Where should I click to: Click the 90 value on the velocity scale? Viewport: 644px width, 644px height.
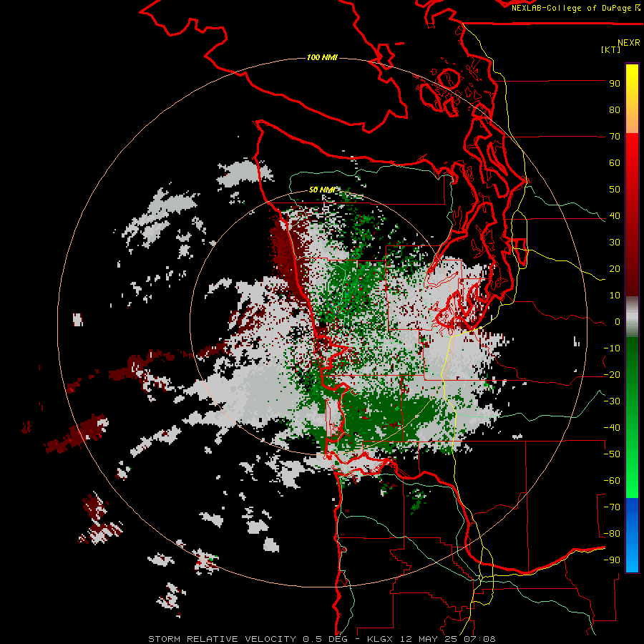(615, 84)
